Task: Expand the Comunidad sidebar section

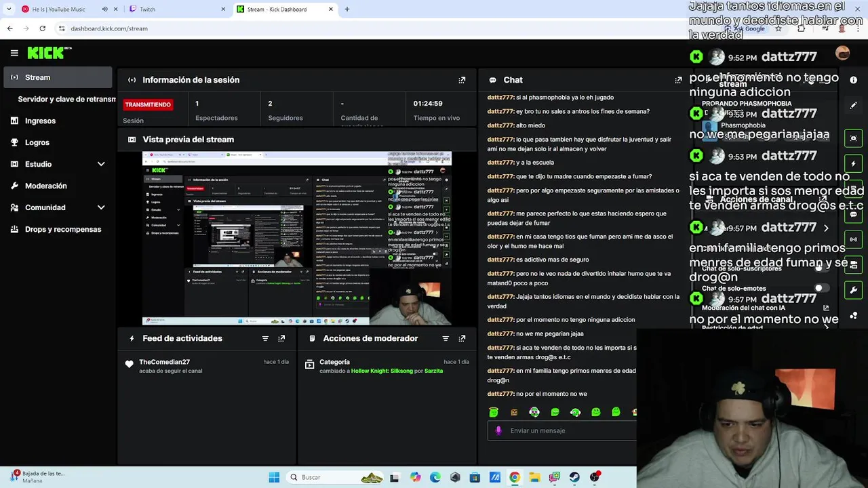Action: pos(101,207)
